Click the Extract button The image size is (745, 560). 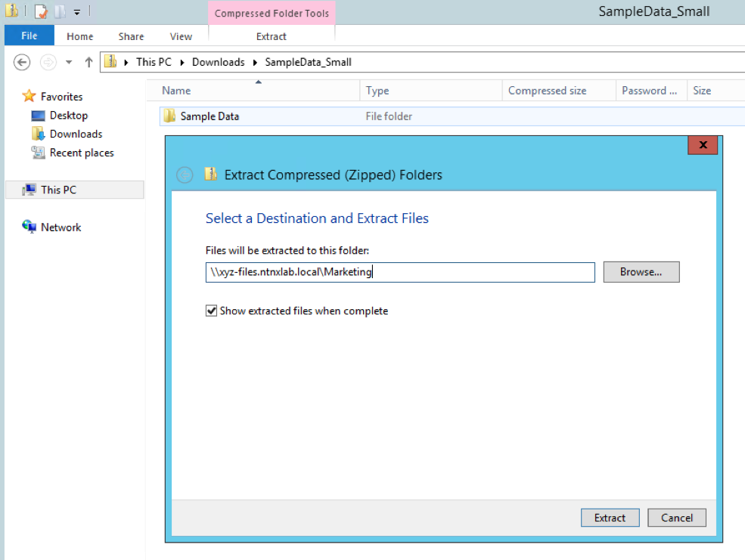610,518
